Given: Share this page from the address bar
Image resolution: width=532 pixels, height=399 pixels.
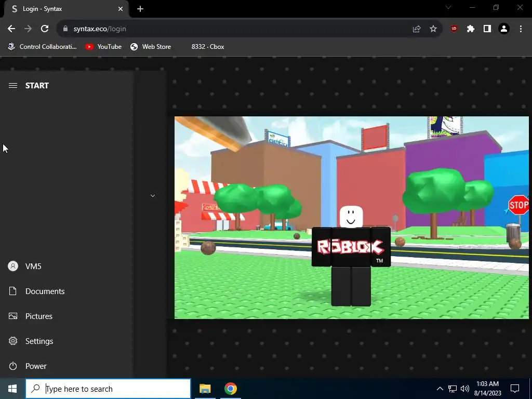Looking at the screenshot, I should [417, 29].
